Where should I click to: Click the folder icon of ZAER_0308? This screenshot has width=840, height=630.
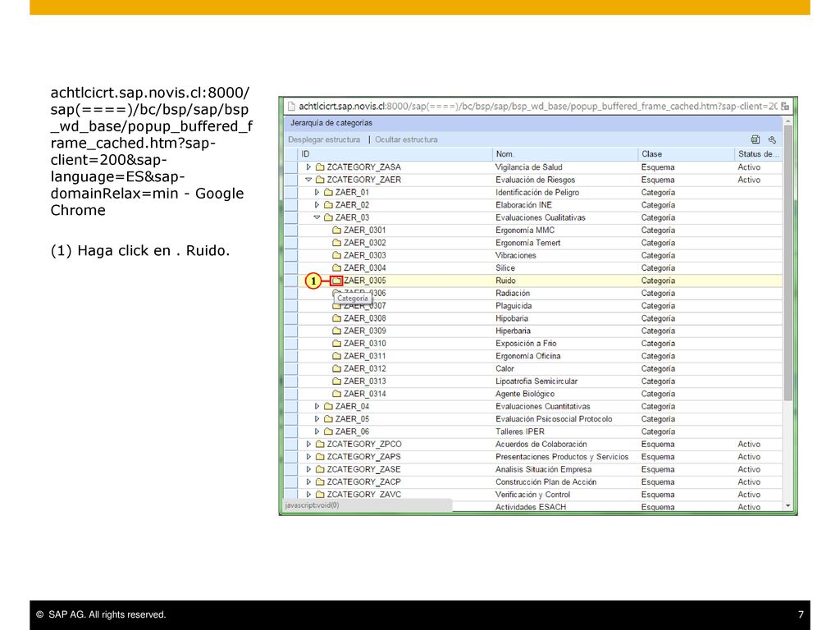[336, 318]
